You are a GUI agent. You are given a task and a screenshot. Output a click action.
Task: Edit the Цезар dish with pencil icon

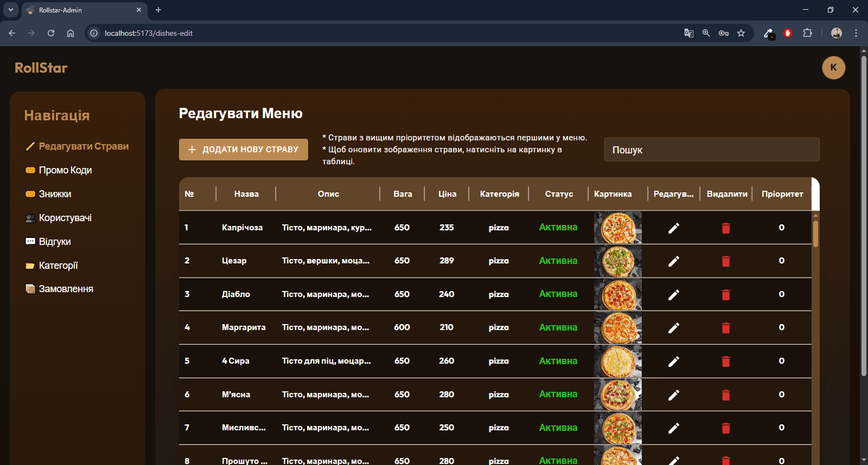(674, 261)
